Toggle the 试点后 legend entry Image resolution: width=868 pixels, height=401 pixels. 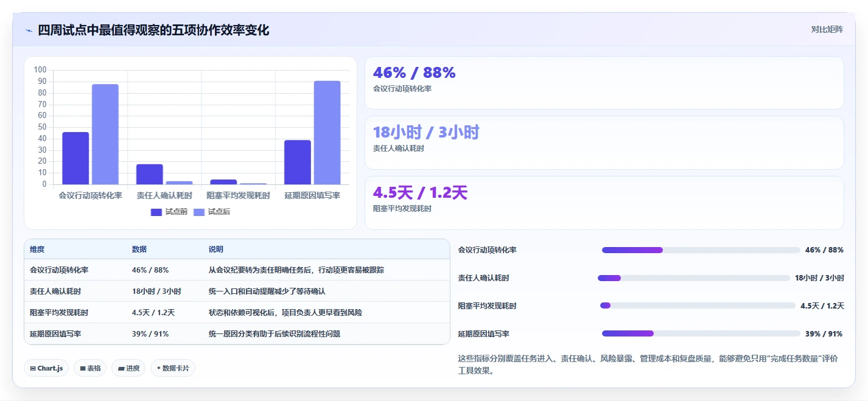(x=211, y=212)
